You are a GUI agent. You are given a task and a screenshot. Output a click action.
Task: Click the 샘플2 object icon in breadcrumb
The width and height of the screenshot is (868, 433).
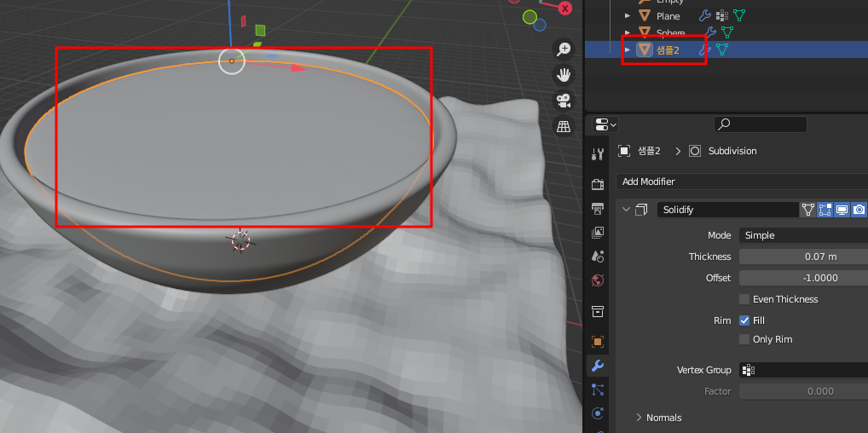(624, 151)
